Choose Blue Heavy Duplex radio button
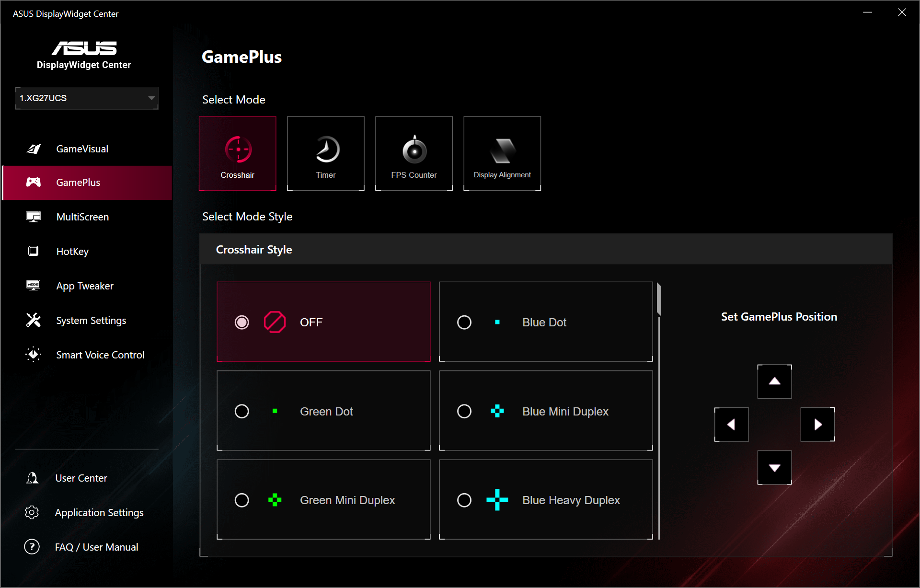Viewport: 920px width, 588px height. (x=464, y=500)
